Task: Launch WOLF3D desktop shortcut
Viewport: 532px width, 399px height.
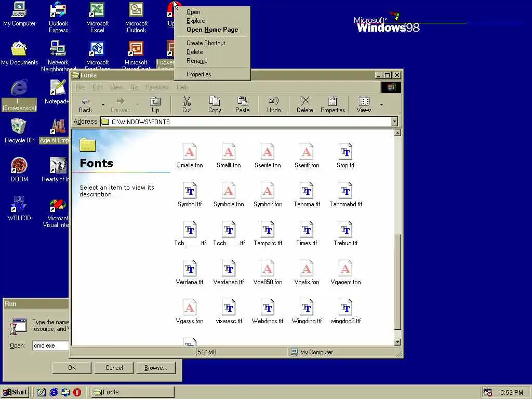Action: [x=19, y=208]
